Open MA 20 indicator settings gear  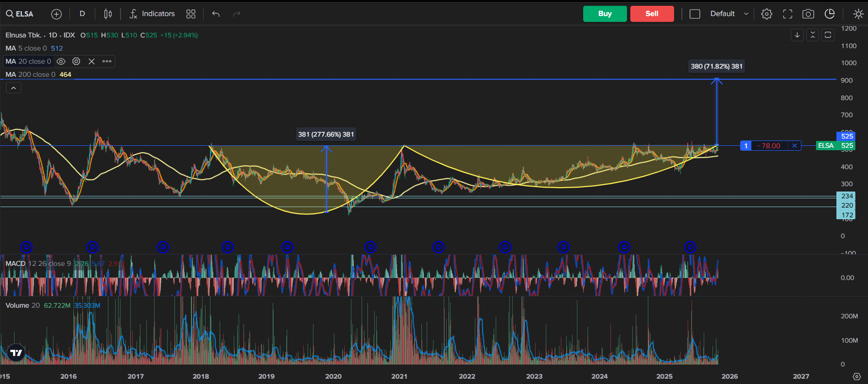(76, 61)
